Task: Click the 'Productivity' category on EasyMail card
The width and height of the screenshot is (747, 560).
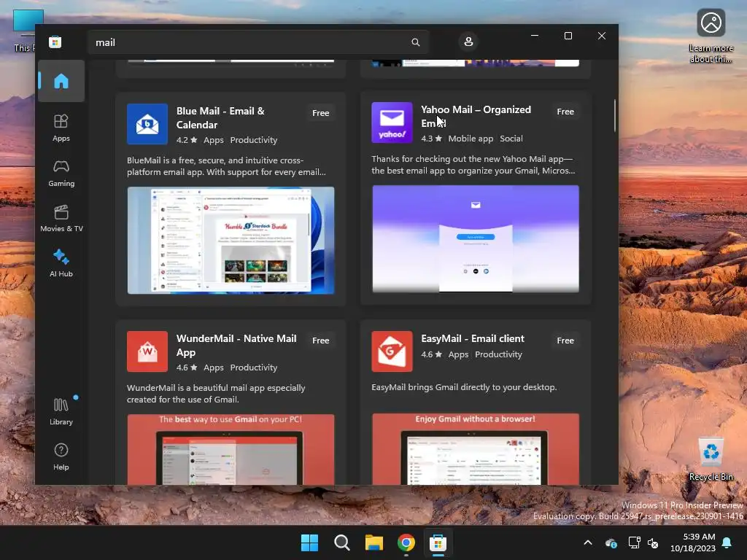Action: pos(498,354)
